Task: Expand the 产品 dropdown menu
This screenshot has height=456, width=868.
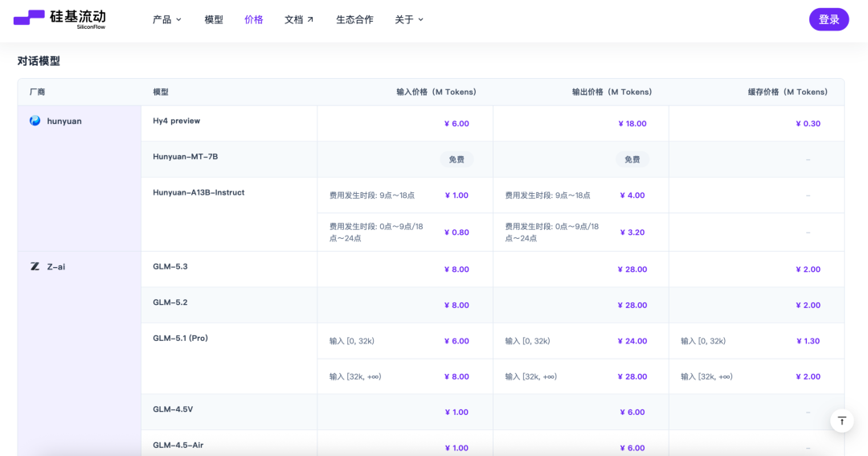Action: tap(167, 19)
